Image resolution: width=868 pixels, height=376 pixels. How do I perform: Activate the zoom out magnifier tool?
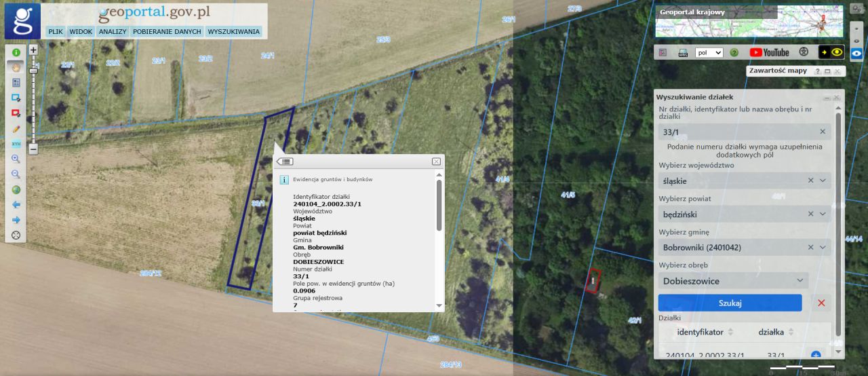coord(16,174)
